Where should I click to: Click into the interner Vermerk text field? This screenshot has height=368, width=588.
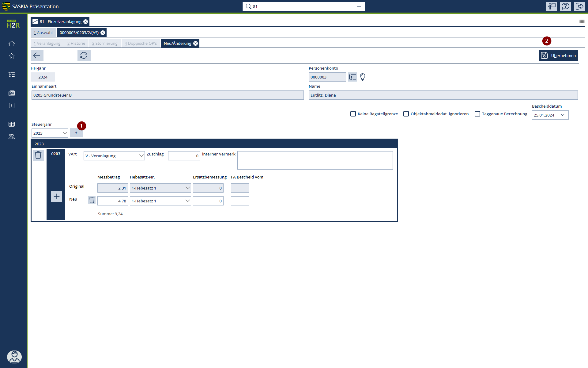coord(315,160)
